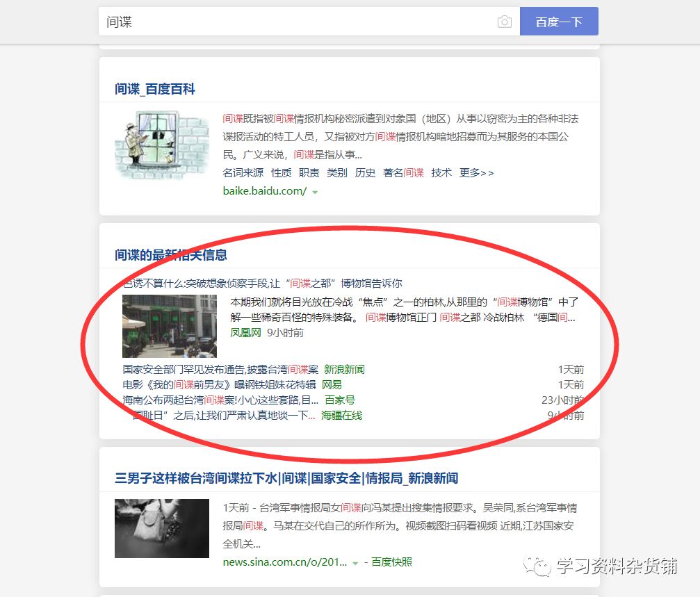The width and height of the screenshot is (700, 597).
Task: Select 1天前 timestamp on 新浪新闻 row
Action: click(x=571, y=370)
